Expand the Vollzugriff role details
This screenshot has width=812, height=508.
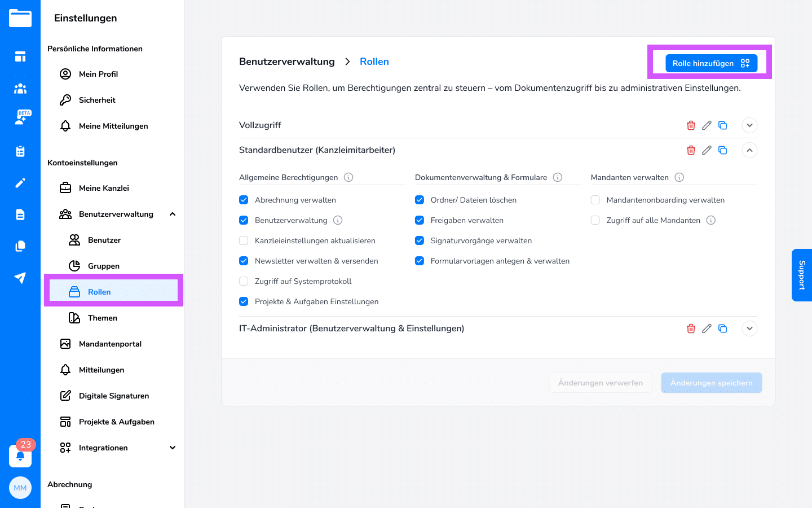[749, 125]
